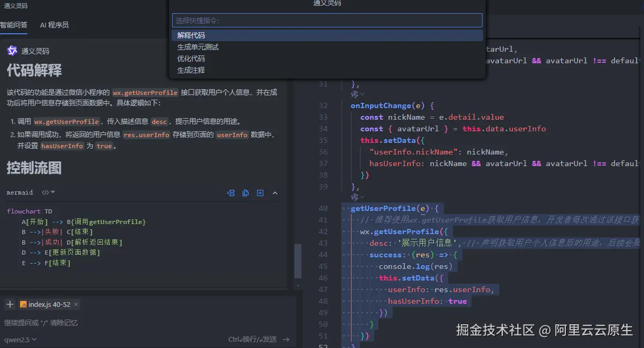Screen dimensions: 644x348
Task: Click the index.js 40-52 file chip
Action: pyautogui.click(x=49, y=304)
